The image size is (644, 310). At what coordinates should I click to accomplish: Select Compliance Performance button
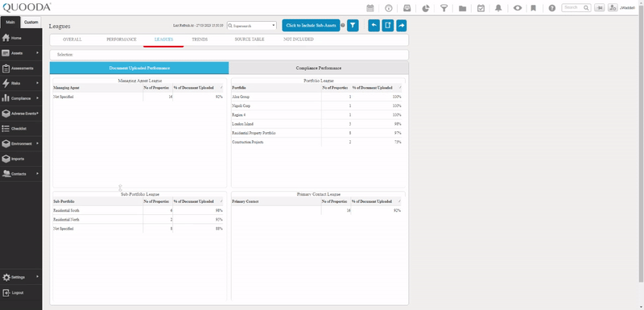pos(319,68)
